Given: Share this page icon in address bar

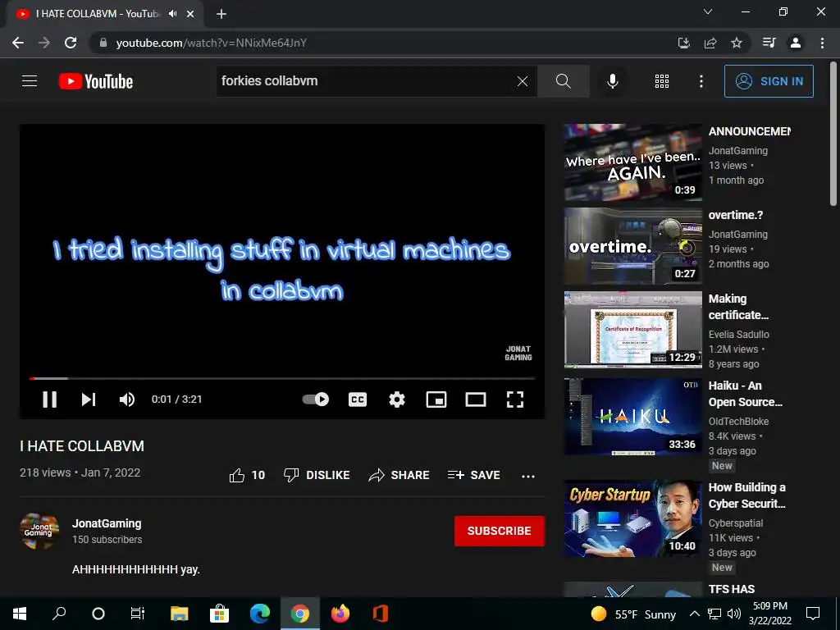Looking at the screenshot, I should pyautogui.click(x=710, y=43).
